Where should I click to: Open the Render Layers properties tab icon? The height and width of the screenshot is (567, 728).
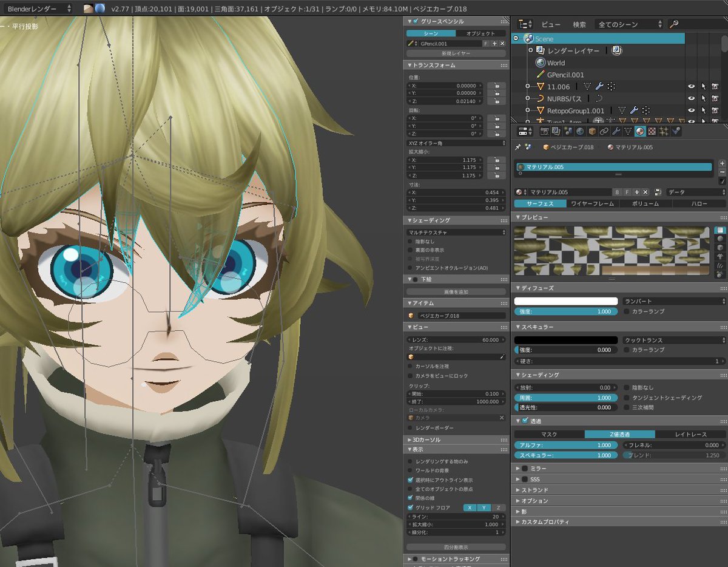click(556, 131)
